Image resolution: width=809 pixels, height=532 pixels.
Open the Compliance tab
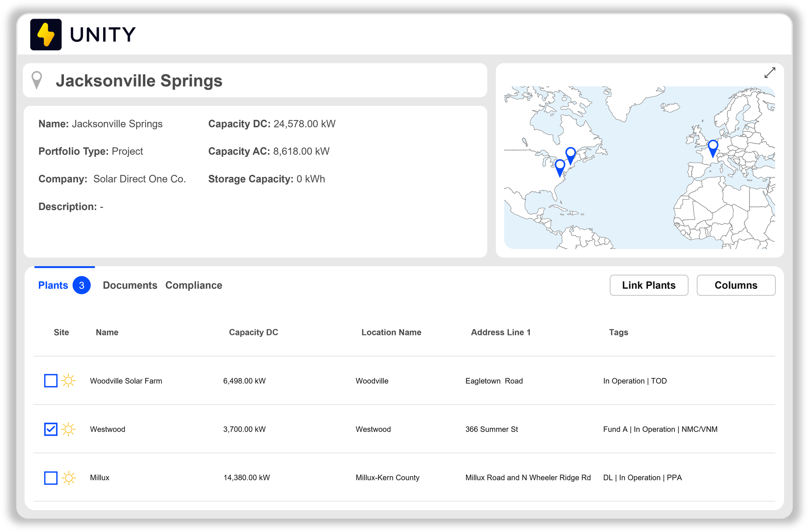pyautogui.click(x=193, y=285)
